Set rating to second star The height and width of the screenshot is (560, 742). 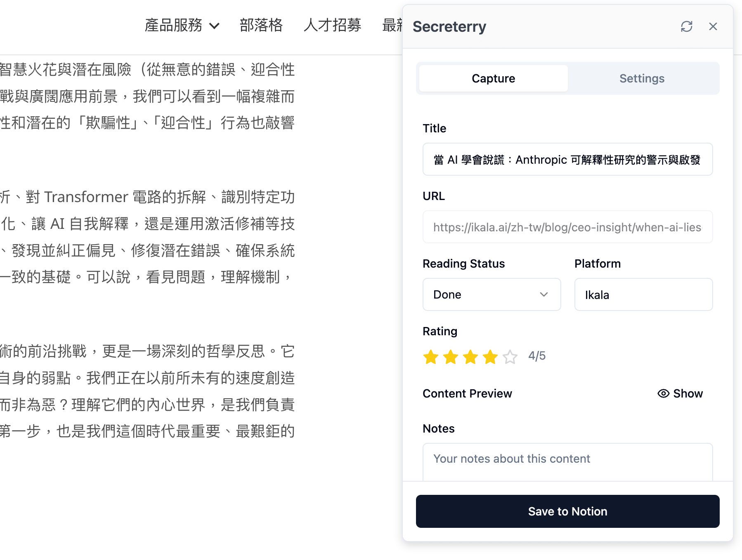tap(451, 357)
